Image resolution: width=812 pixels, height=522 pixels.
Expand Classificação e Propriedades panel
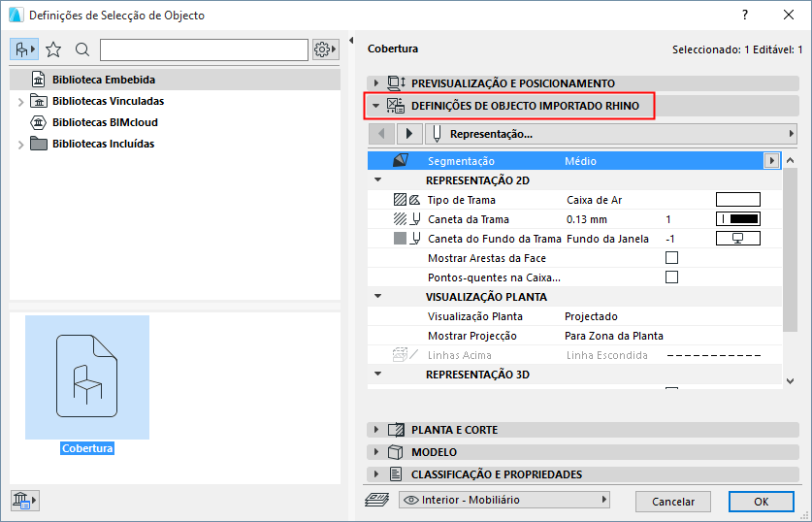(x=376, y=473)
